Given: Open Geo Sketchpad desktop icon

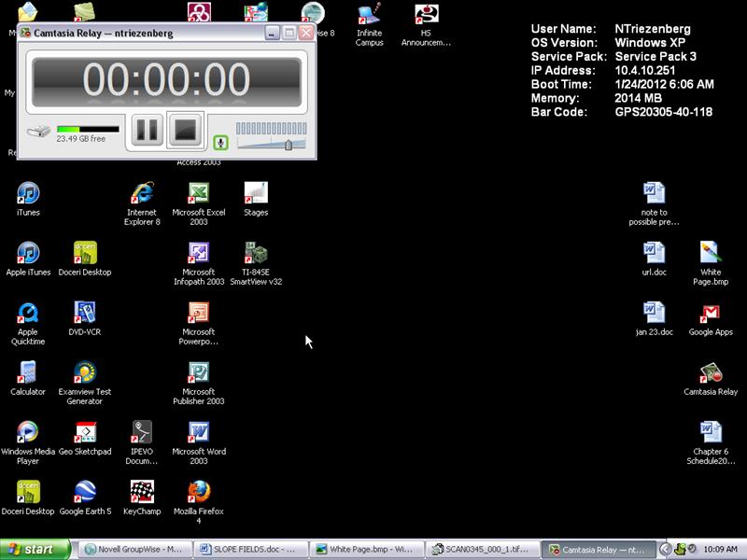Looking at the screenshot, I should click(85, 438).
